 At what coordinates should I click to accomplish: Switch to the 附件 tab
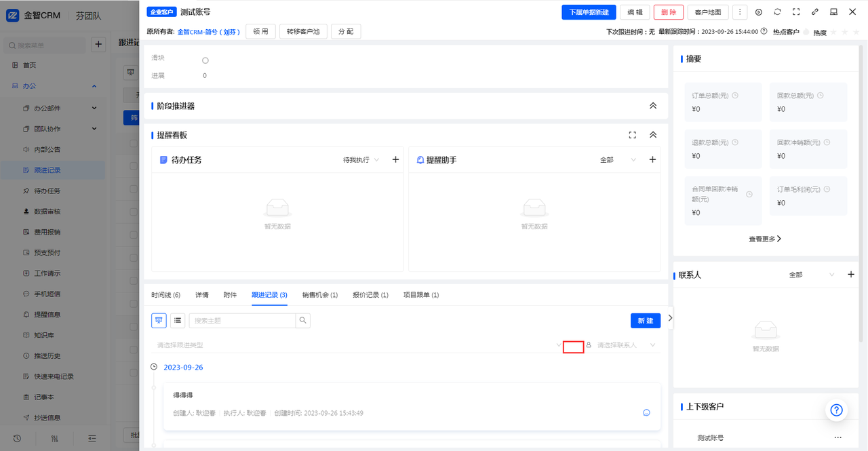230,295
